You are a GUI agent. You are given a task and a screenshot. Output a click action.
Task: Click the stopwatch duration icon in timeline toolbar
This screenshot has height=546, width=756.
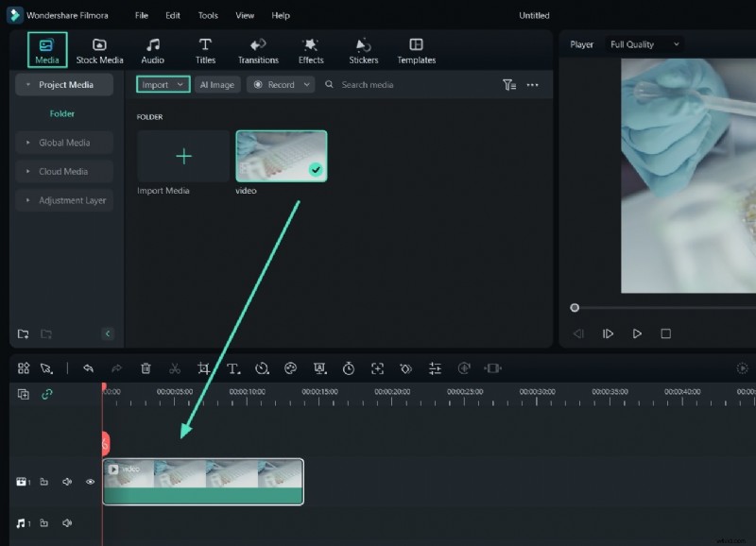pyautogui.click(x=348, y=368)
